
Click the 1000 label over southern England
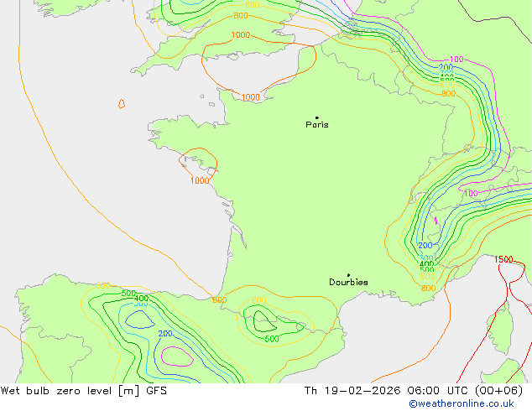point(241,35)
